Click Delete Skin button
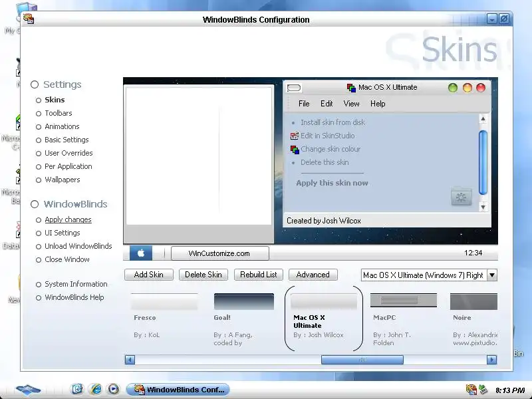 (x=203, y=275)
